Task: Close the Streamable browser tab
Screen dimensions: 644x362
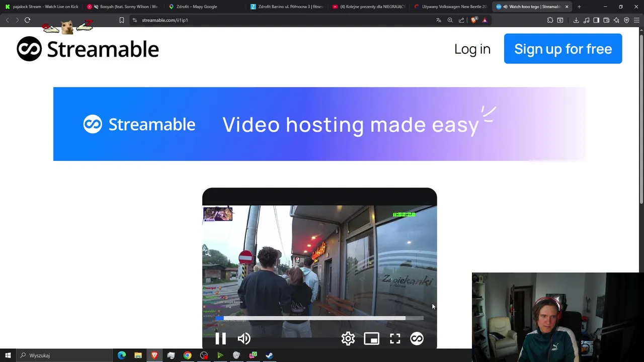Action: (x=567, y=7)
